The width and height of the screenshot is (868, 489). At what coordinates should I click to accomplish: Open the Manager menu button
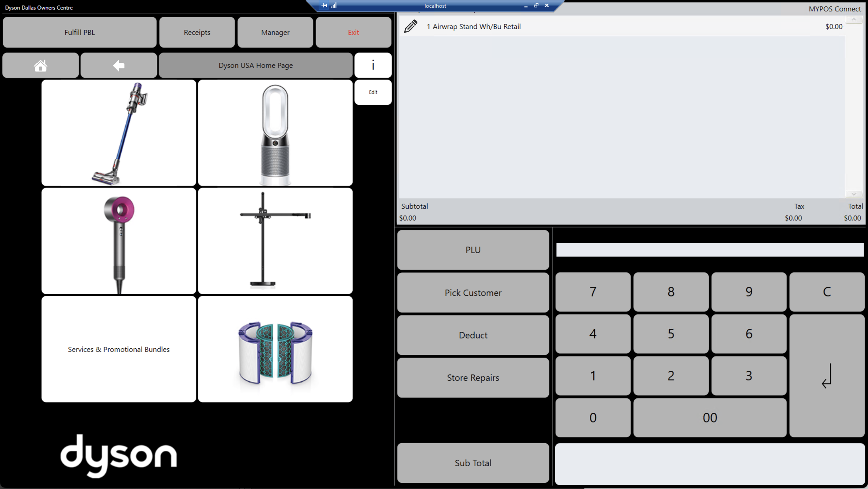pyautogui.click(x=275, y=32)
